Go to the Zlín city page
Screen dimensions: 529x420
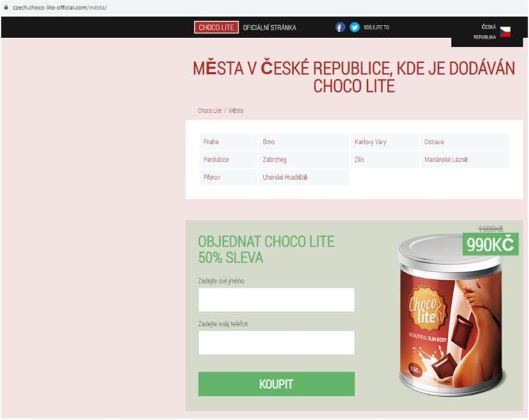(x=359, y=160)
